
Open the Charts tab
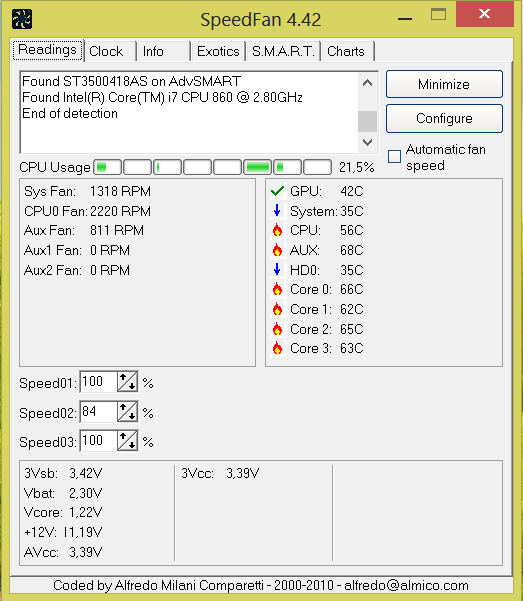346,51
